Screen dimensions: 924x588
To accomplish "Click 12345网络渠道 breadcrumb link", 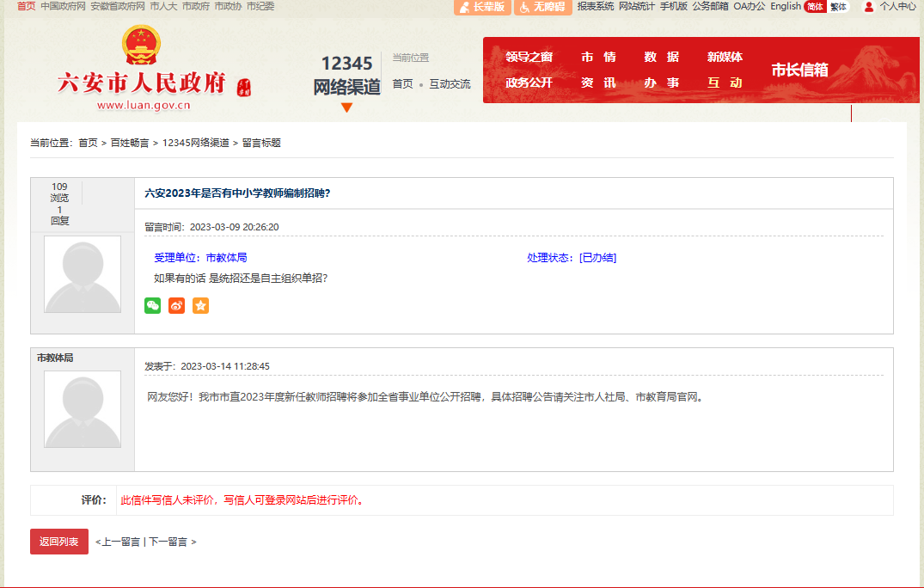I will click(x=195, y=143).
